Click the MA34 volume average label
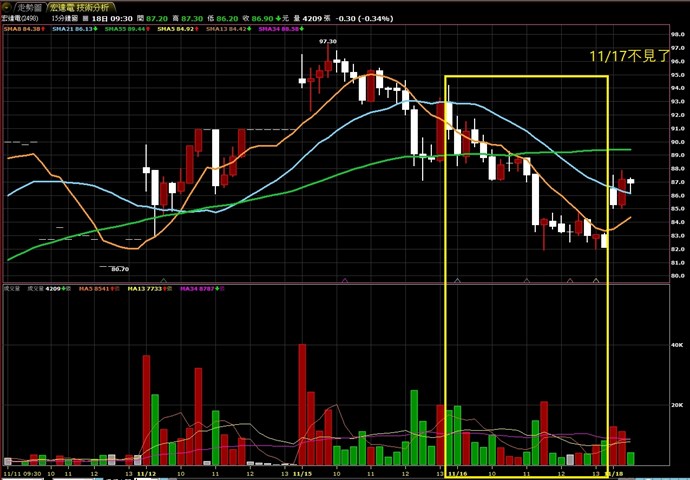Image resolution: width=690 pixels, height=480 pixels. point(202,289)
